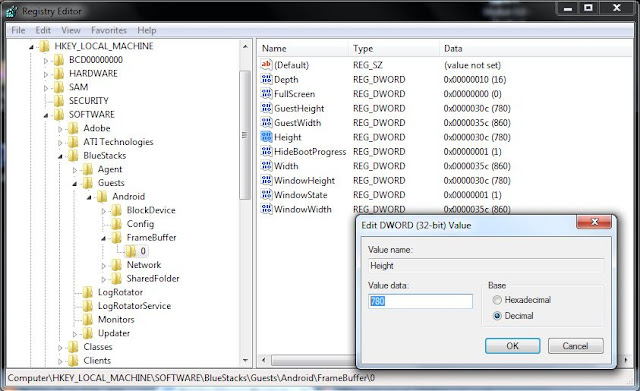This screenshot has width=640, height=391.
Task: Expand the HARDWARE key
Action: [46, 74]
